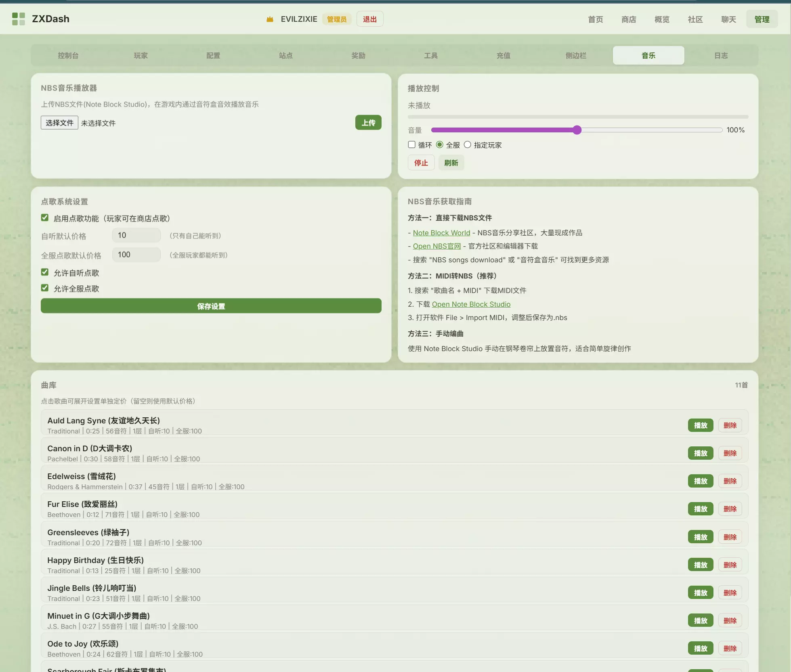Image resolution: width=791 pixels, height=672 pixels.
Task: Play Canon in D with 播放
Action: click(701, 453)
